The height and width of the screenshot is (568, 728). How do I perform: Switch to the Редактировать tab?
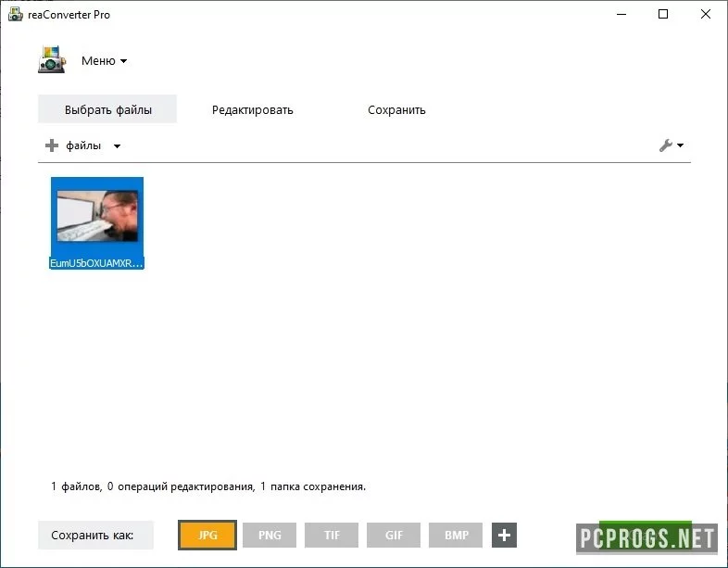tap(252, 110)
